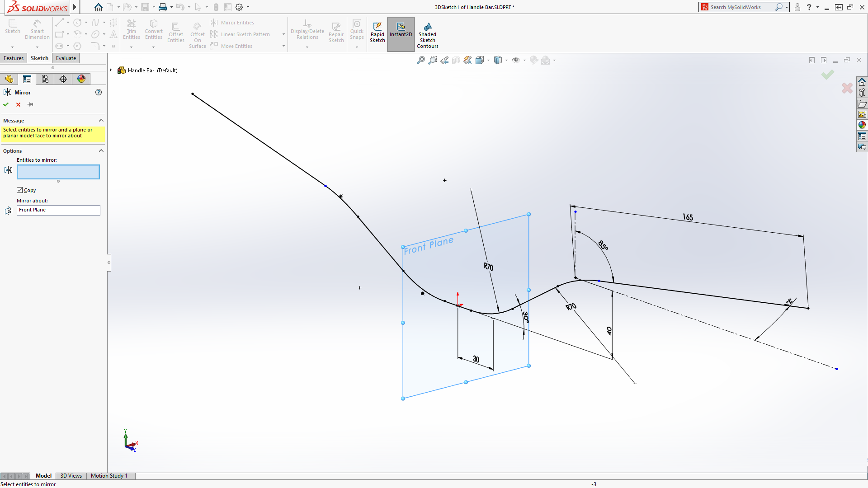Click the 3D Views tab button
Image resolution: width=868 pixels, height=488 pixels.
71,476
